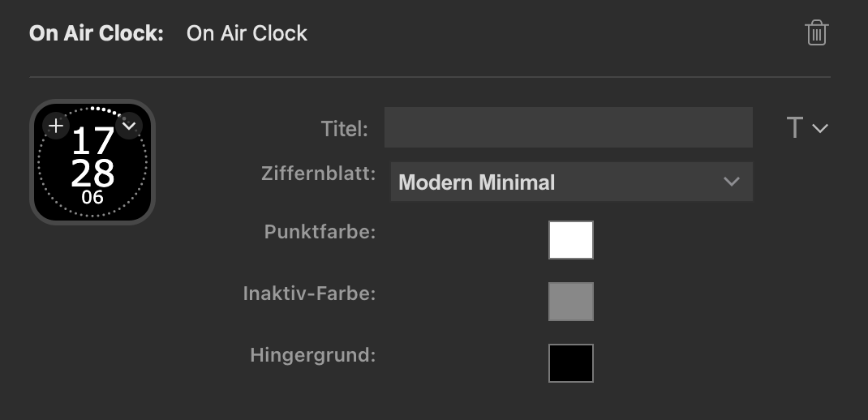Viewport: 868px width, 420px height.
Task: Click the minutes digits 28 in clock preview
Action: point(92,174)
